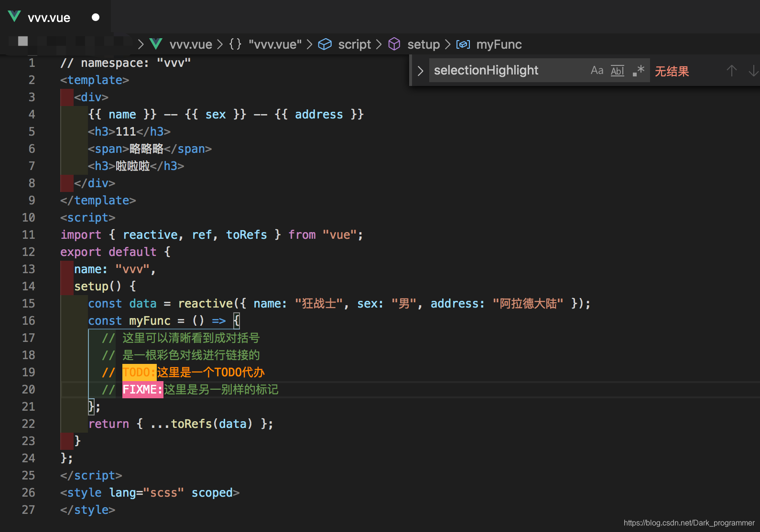Click the pink FIXME: highlighted tag
The height and width of the screenshot is (532, 760).
pos(142,389)
